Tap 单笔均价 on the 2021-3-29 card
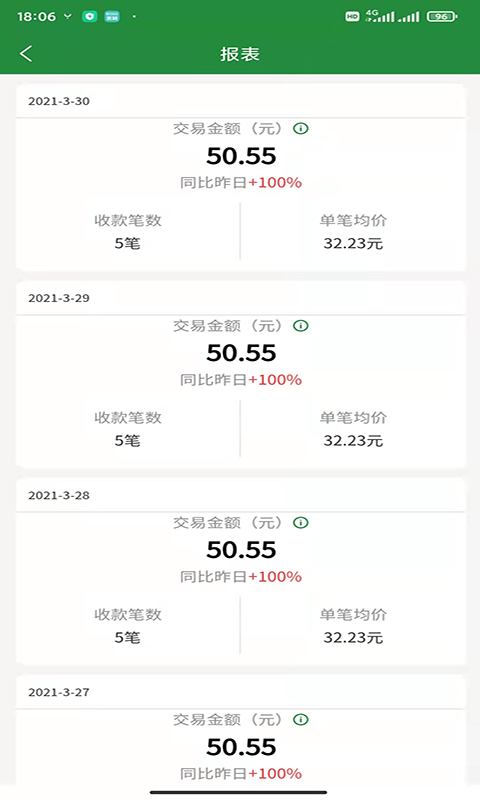This screenshot has height=800, width=480. [353, 417]
